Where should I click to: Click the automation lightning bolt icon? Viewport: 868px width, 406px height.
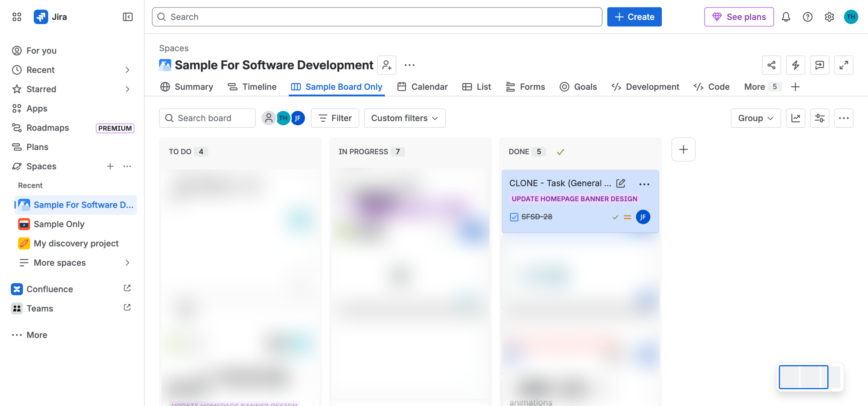pyautogui.click(x=795, y=65)
